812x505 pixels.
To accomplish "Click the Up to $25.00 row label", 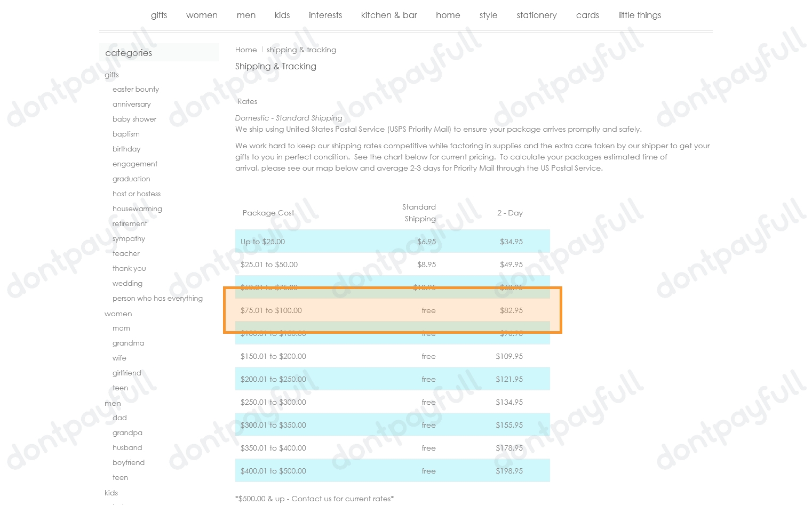I will click(x=262, y=242).
